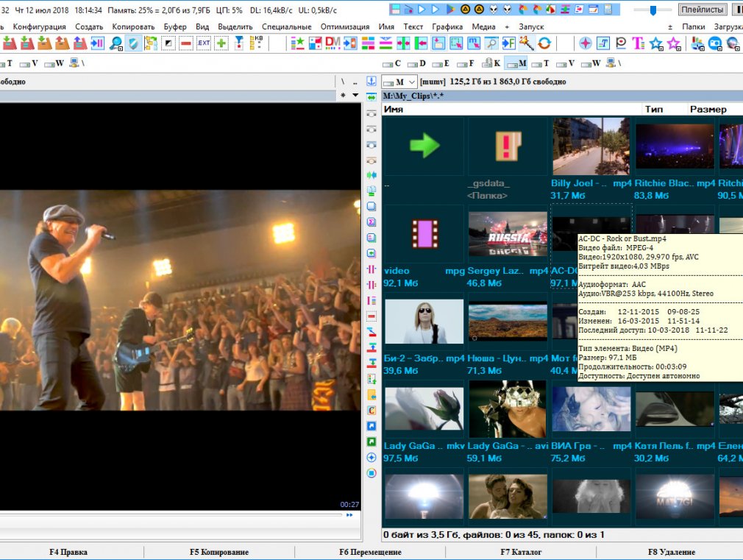Click the blue camera icon
Image resolution: width=743 pixels, height=560 pixels.
pyautogui.click(x=715, y=43)
